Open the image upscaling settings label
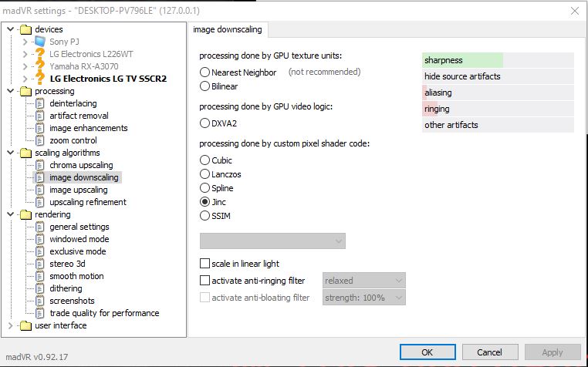This screenshot has height=367, width=588. 79,190
